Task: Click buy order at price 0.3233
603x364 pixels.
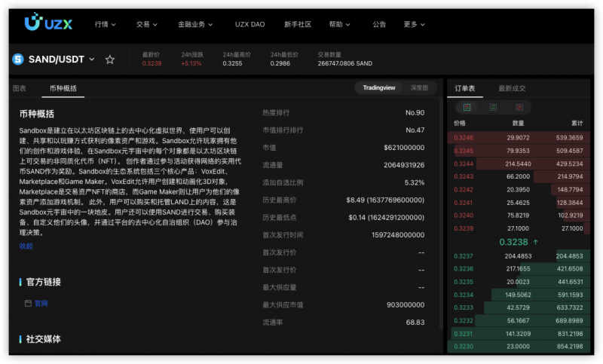Action: click(519, 307)
